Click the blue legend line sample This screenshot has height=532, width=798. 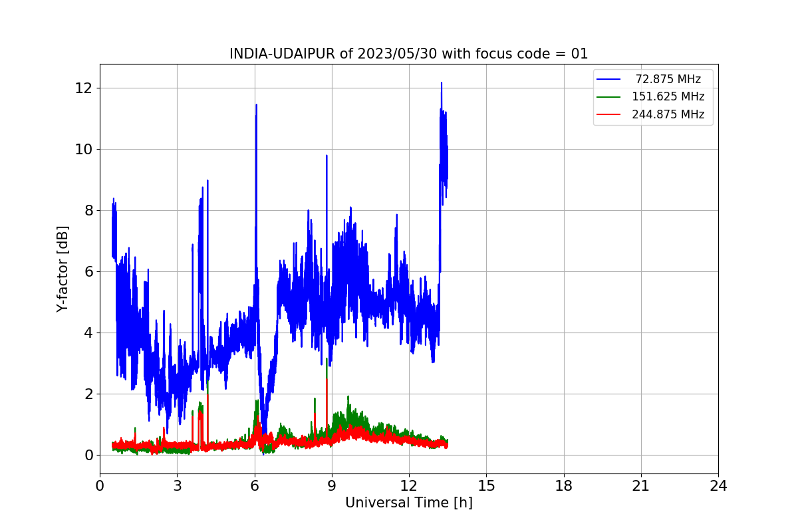[608, 79]
